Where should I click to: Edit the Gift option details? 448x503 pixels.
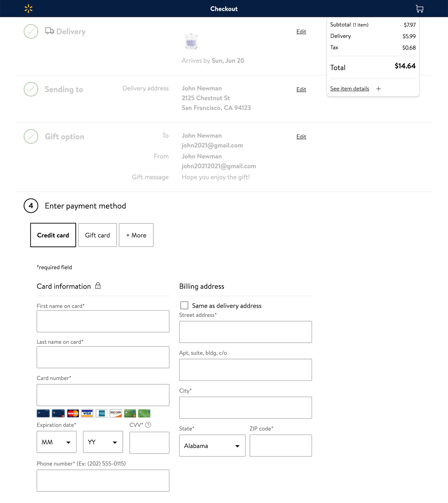(x=301, y=137)
